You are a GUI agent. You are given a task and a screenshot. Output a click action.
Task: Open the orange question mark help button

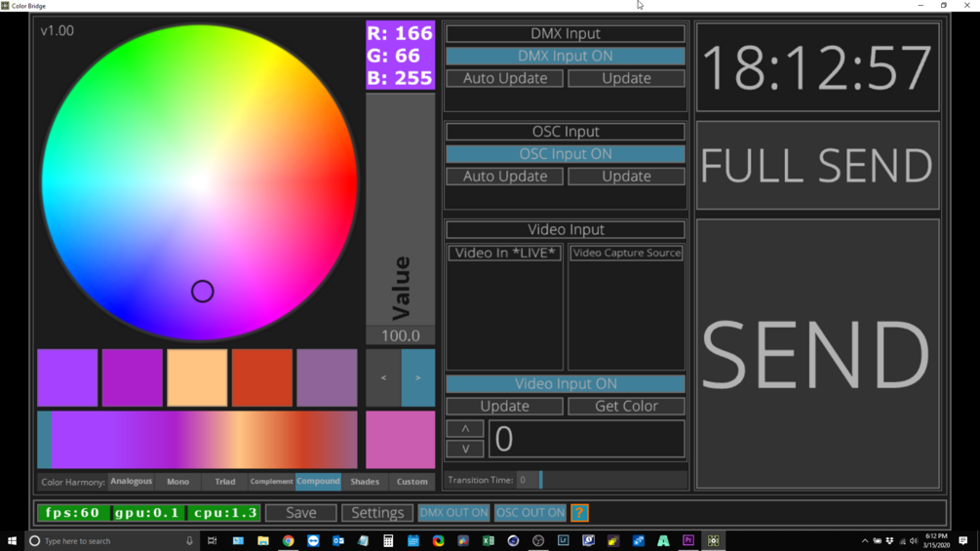pyautogui.click(x=579, y=513)
